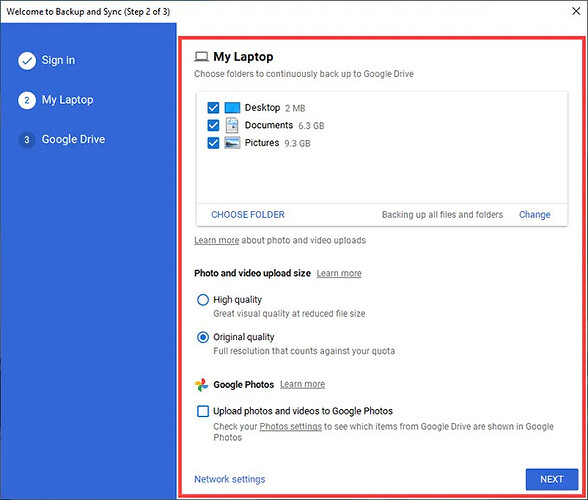Click the Sign in checkmark circle icon
Image resolution: width=588 pixels, height=500 pixels.
[27, 60]
